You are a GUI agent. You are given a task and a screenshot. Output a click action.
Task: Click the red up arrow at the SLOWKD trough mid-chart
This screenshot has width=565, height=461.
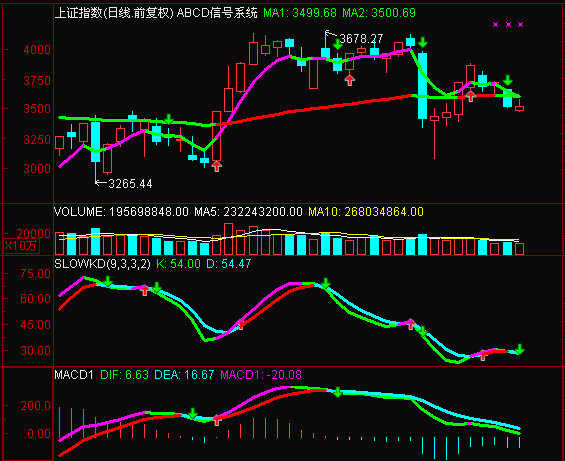pos(241,324)
